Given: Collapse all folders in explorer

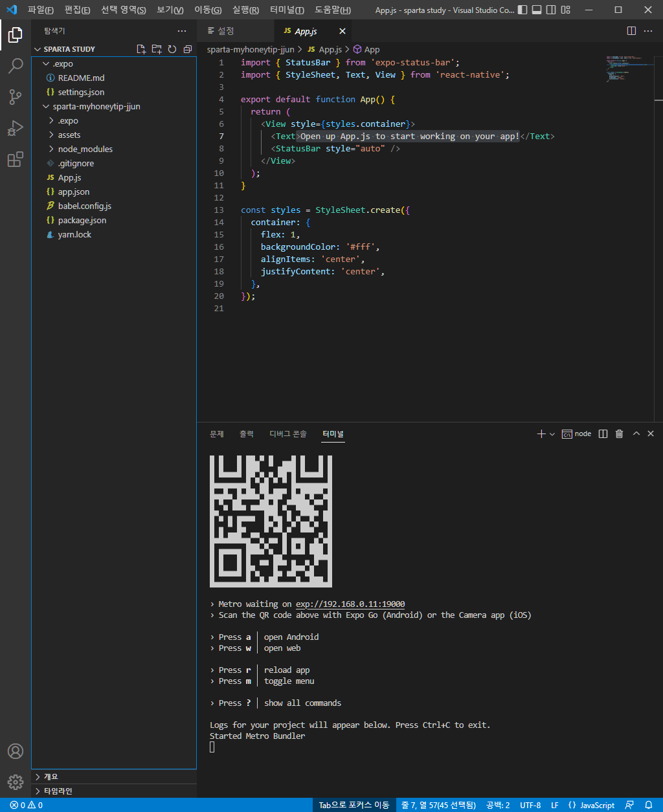Looking at the screenshot, I should coord(188,49).
